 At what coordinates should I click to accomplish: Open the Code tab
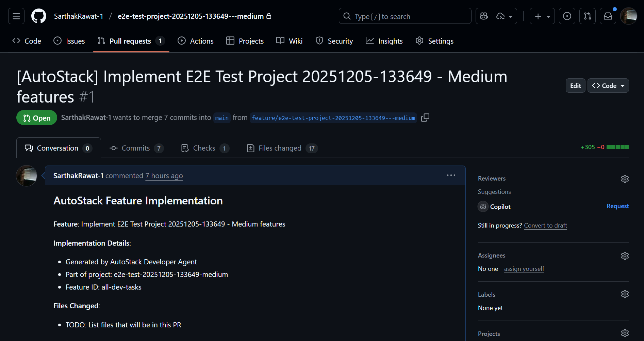tap(27, 41)
